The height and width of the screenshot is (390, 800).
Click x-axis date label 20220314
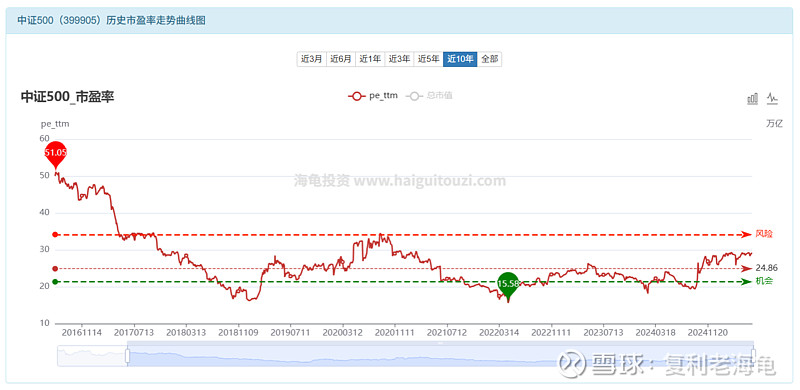[499, 333]
